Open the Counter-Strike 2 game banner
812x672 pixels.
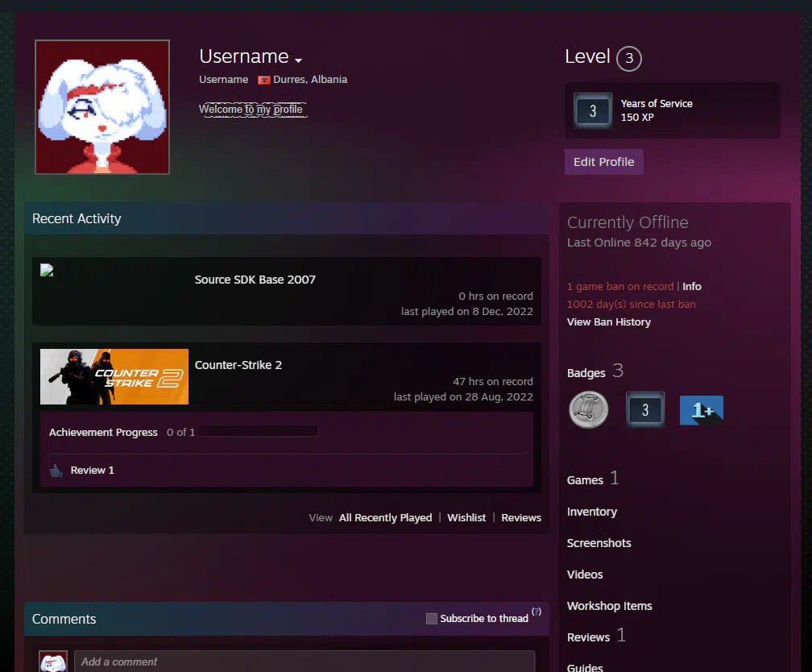click(114, 376)
